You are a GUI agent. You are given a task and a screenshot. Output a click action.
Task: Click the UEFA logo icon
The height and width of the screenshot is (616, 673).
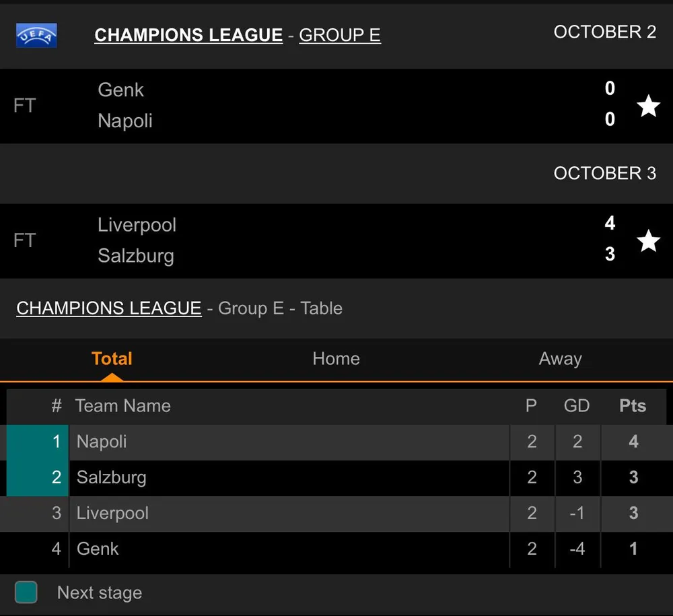click(36, 35)
